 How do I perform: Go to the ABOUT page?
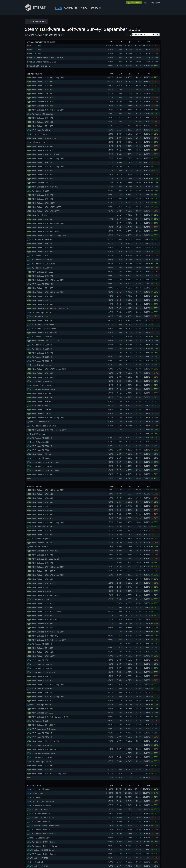pos(85,8)
